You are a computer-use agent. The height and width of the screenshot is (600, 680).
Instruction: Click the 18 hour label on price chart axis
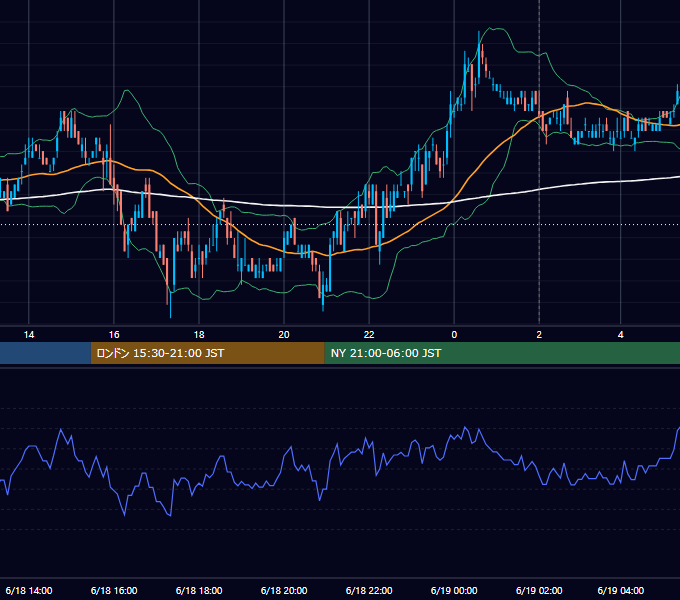(x=199, y=335)
